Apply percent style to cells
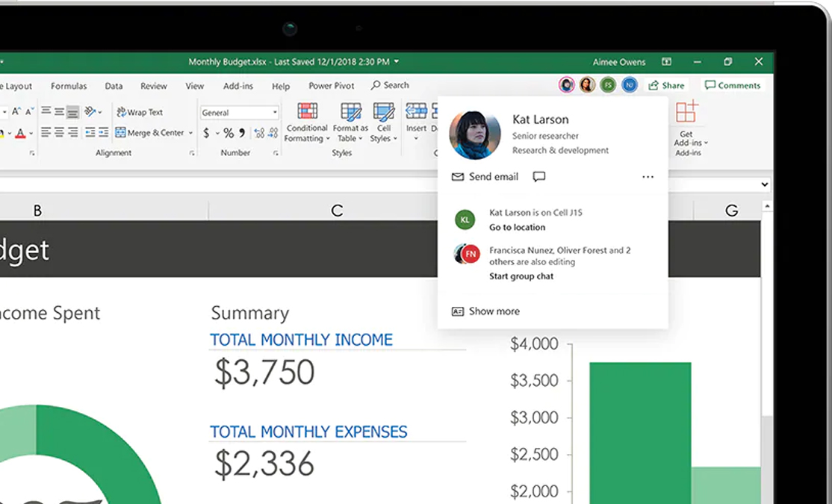 point(229,133)
